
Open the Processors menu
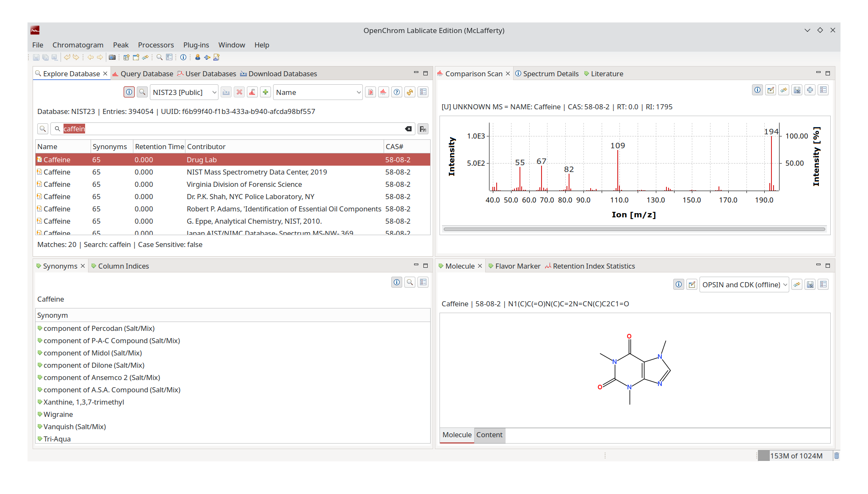click(x=156, y=45)
